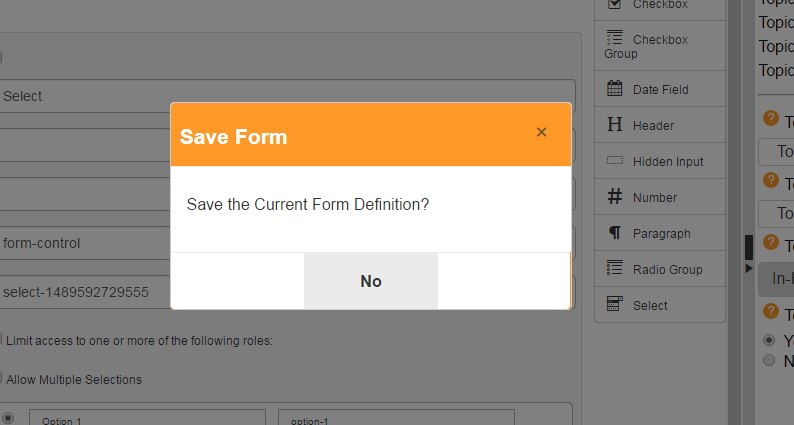Click the Checkbox Group list icon

click(614, 37)
